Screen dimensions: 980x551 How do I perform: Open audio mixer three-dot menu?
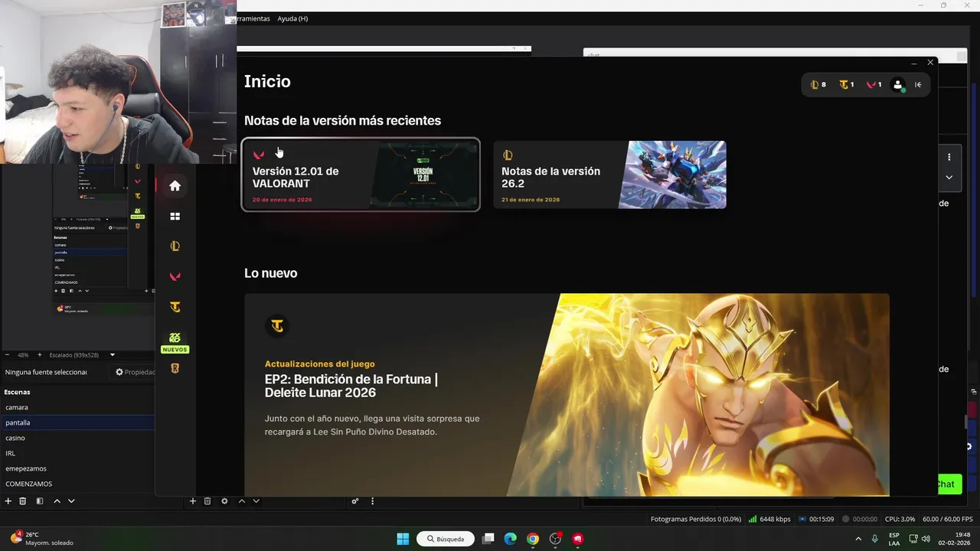[373, 501]
